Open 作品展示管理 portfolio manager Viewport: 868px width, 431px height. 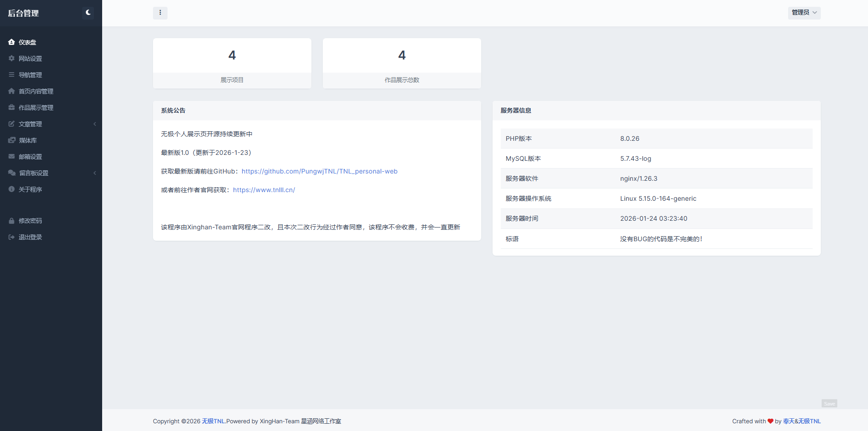(36, 107)
